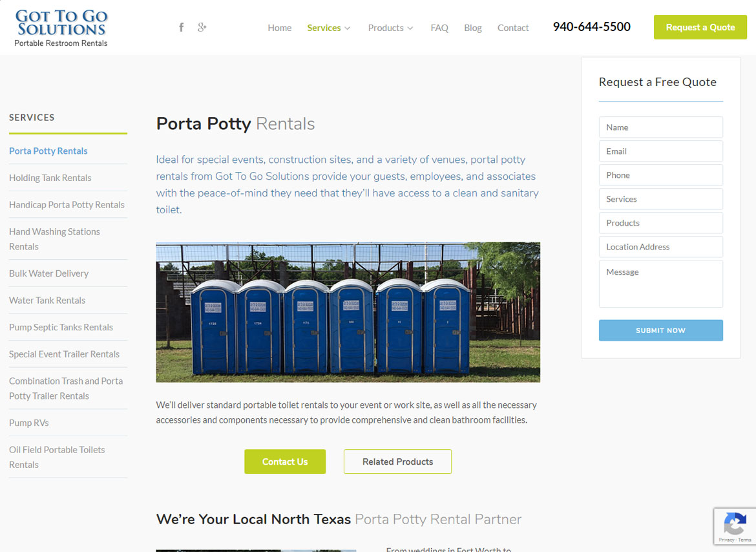This screenshot has width=756, height=552.
Task: Click the reCAPTCHA badge icon
Action: [x=735, y=523]
